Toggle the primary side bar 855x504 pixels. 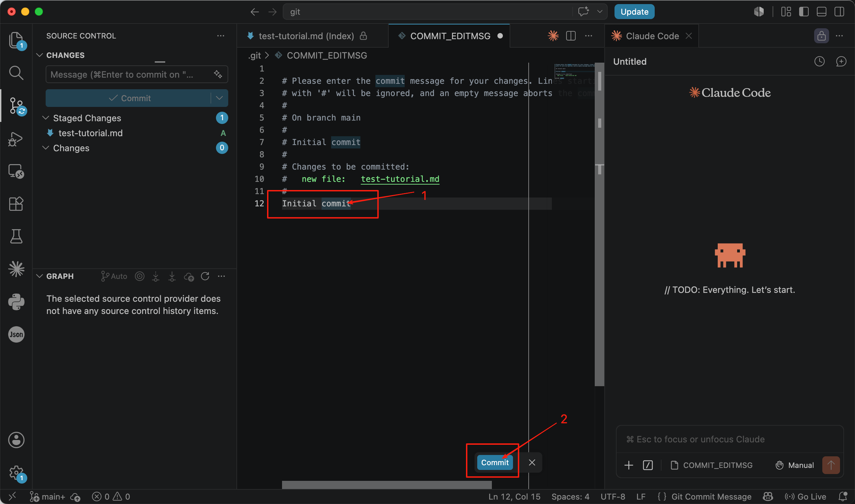click(804, 12)
